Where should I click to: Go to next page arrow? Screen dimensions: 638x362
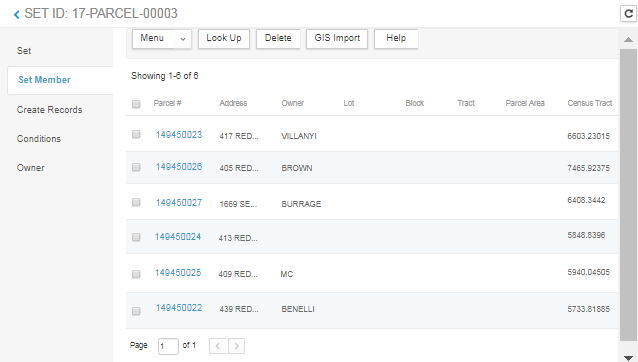coord(236,346)
